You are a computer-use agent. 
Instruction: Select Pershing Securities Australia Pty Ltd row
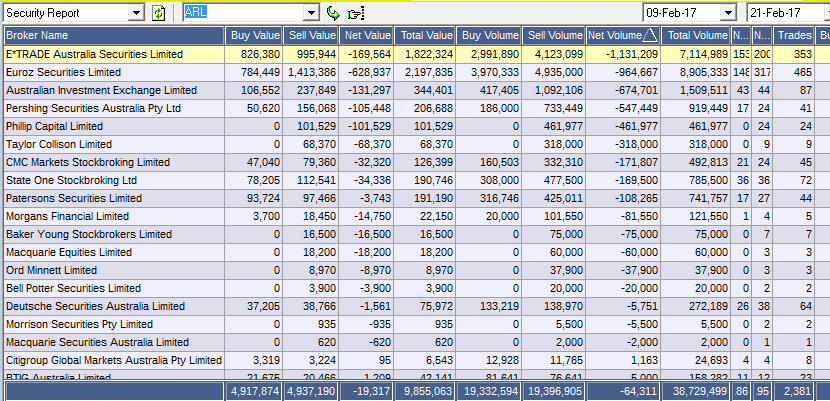click(x=415, y=108)
